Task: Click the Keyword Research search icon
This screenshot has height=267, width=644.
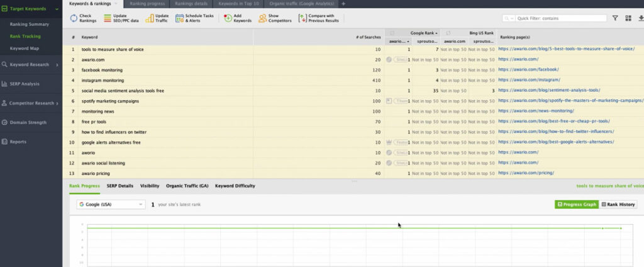Action: tap(4, 64)
